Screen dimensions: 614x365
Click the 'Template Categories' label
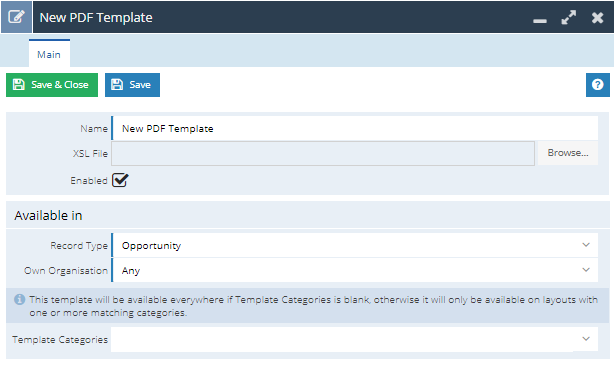[x=60, y=340]
